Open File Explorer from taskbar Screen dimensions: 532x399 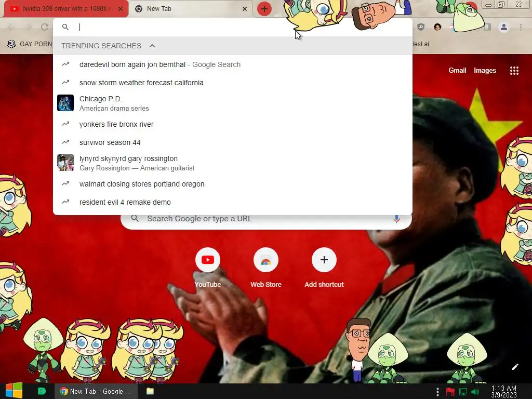pyautogui.click(x=150, y=391)
